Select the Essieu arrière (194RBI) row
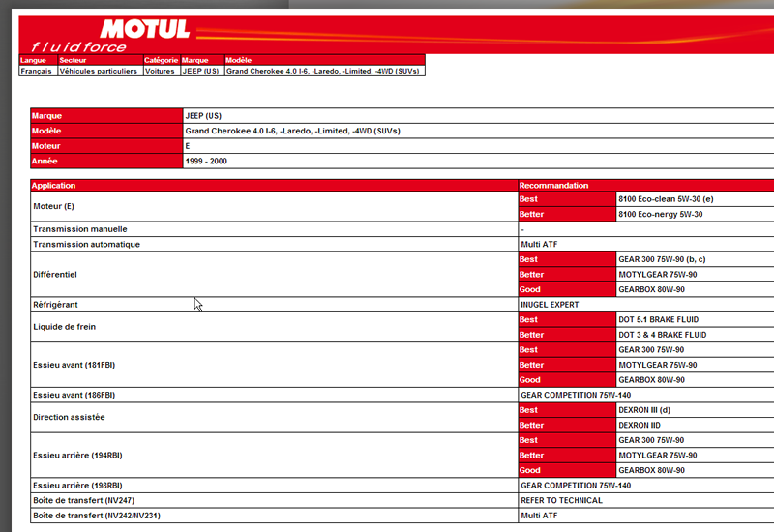The height and width of the screenshot is (532, 774). [274, 455]
